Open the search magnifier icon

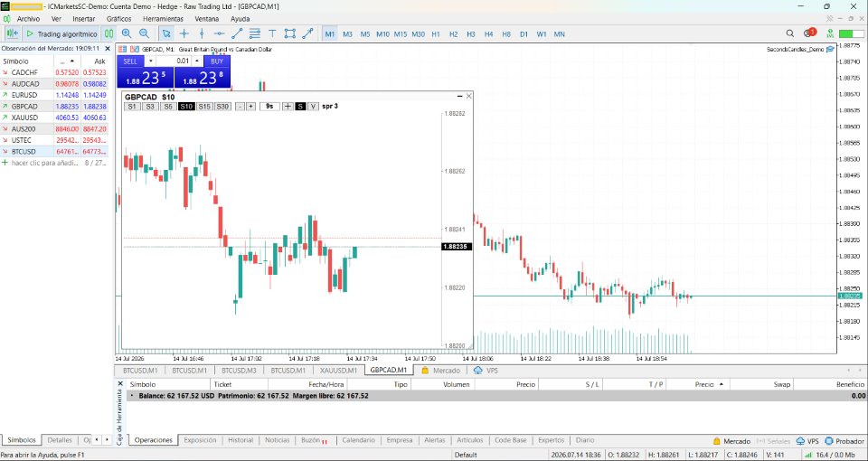click(x=790, y=33)
